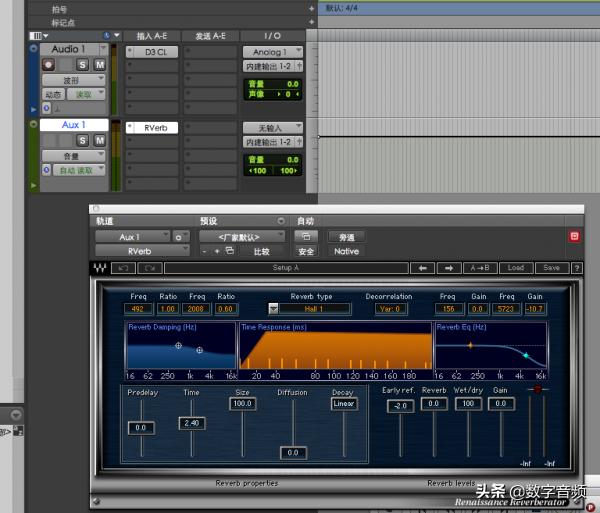Viewport: 600px width, 513px height.
Task: Click the Waves logo icon
Action: pos(100,268)
